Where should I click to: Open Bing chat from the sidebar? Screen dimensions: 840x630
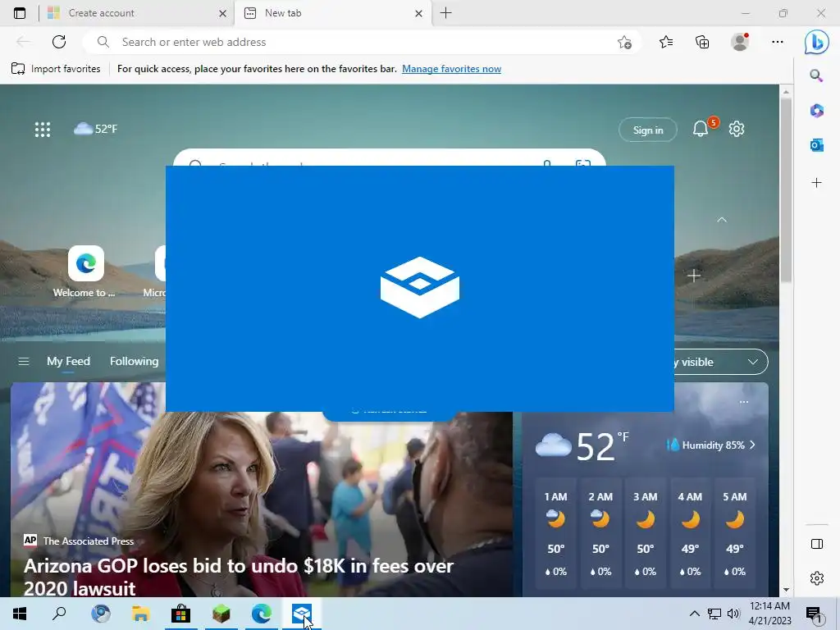click(816, 42)
